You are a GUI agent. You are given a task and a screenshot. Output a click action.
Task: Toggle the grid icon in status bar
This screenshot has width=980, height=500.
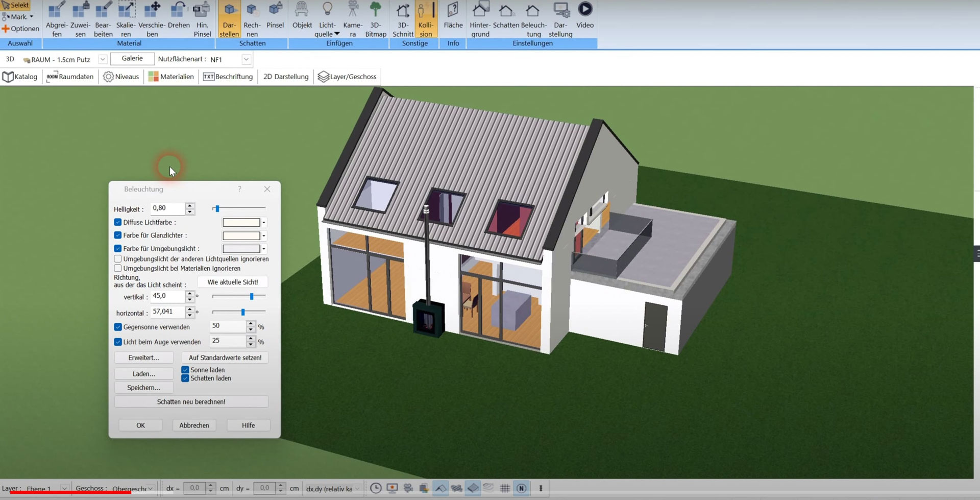pos(505,488)
